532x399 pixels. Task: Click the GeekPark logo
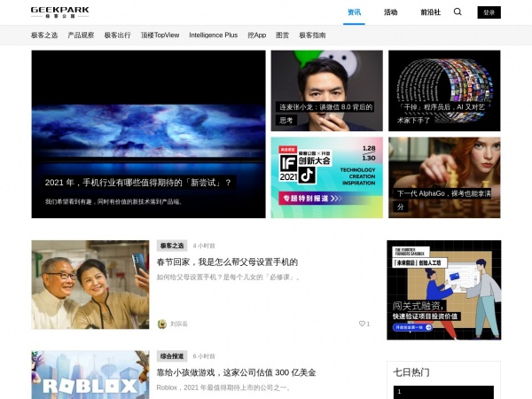(59, 12)
